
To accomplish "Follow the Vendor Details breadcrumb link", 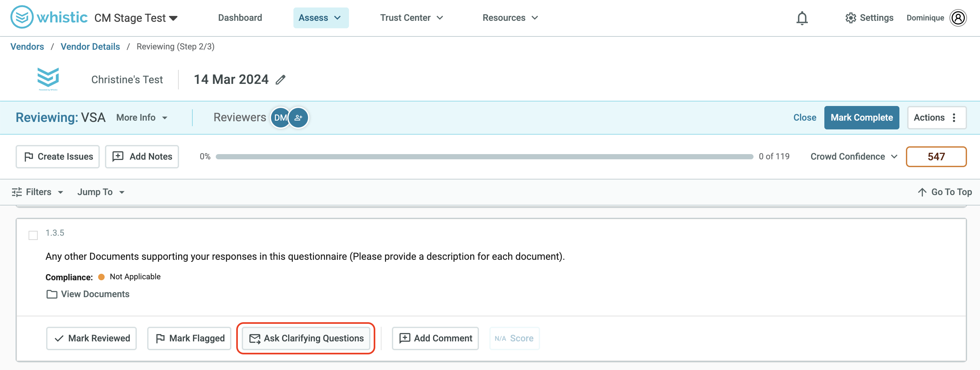I will [90, 46].
